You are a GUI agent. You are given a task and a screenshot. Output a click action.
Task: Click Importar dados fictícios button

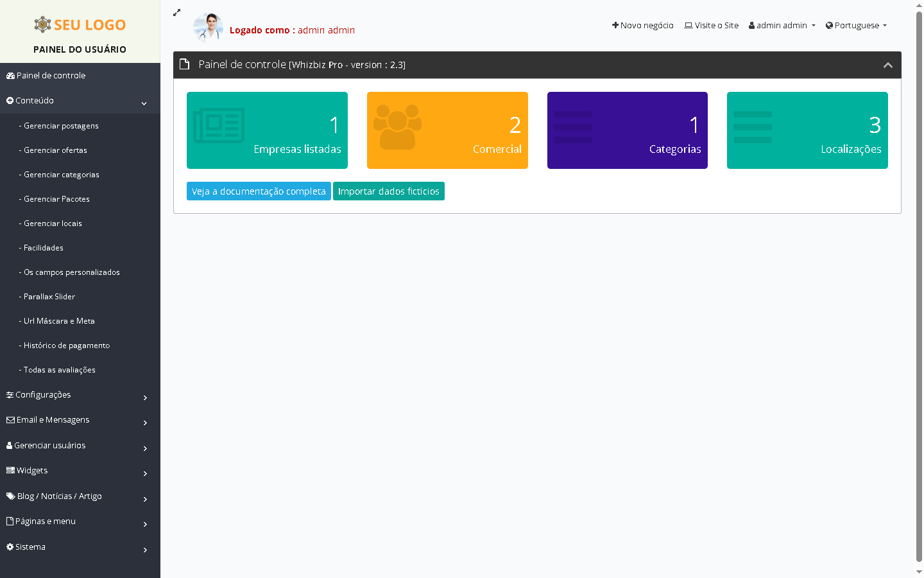tap(388, 191)
